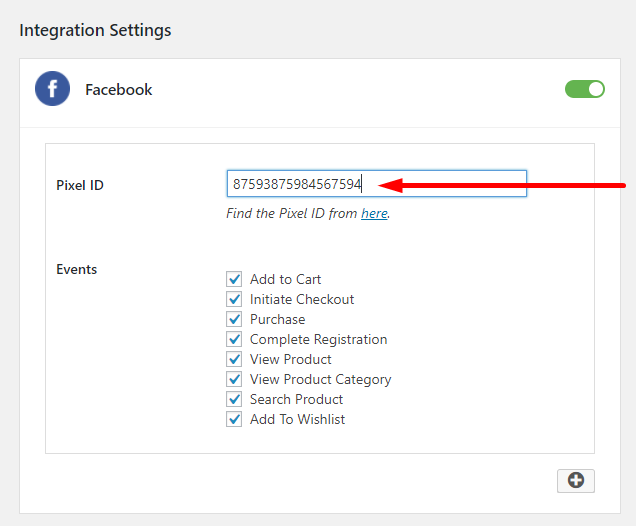Click the Events label
This screenshot has height=526, width=636.
tap(77, 269)
